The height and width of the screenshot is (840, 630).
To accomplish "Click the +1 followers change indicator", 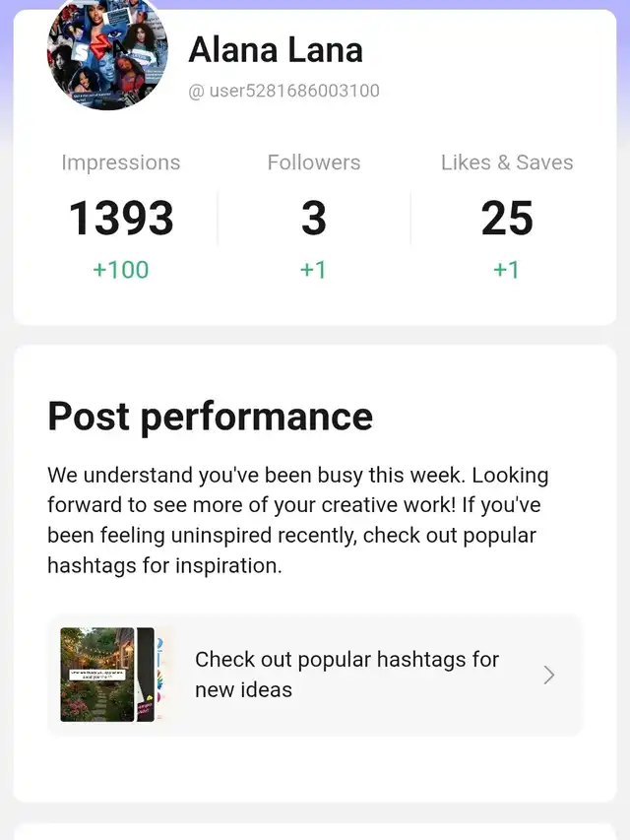I will (314, 270).
